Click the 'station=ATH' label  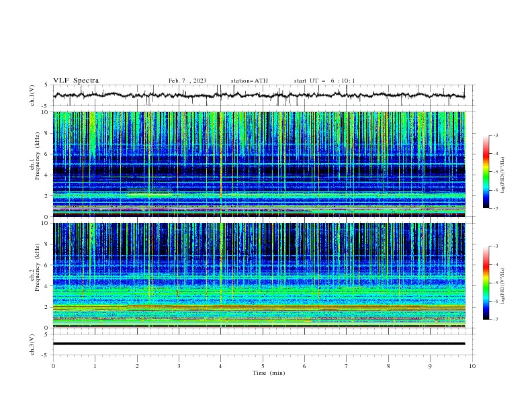249,81
